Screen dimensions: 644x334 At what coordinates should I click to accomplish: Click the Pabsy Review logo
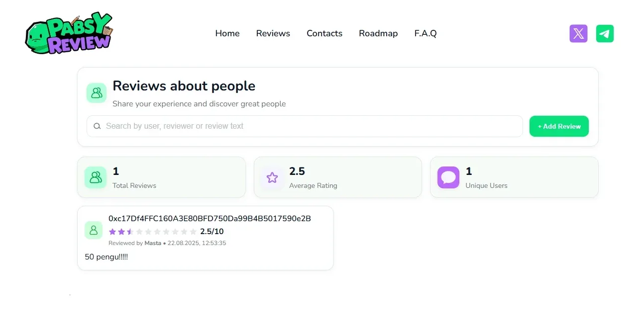[69, 33]
